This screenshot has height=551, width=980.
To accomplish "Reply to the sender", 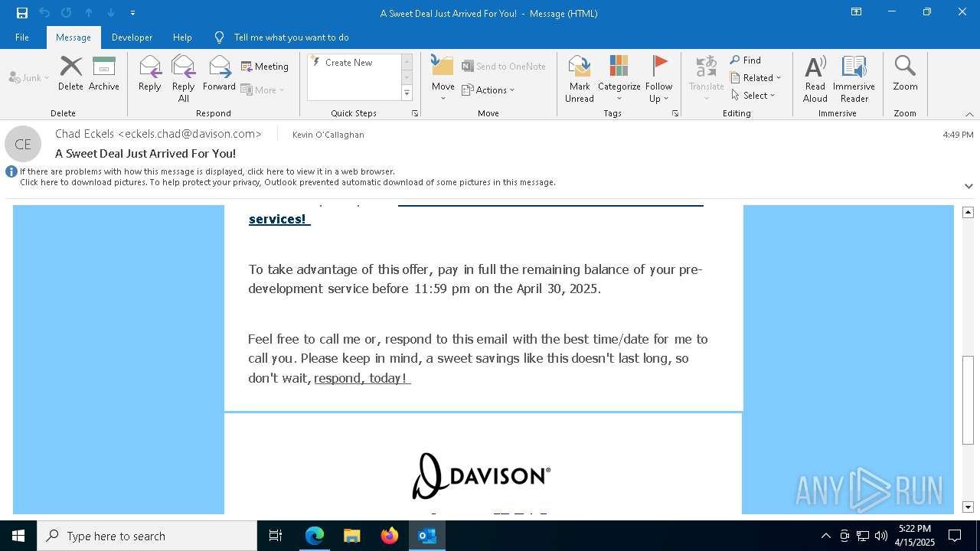I will [x=150, y=73].
